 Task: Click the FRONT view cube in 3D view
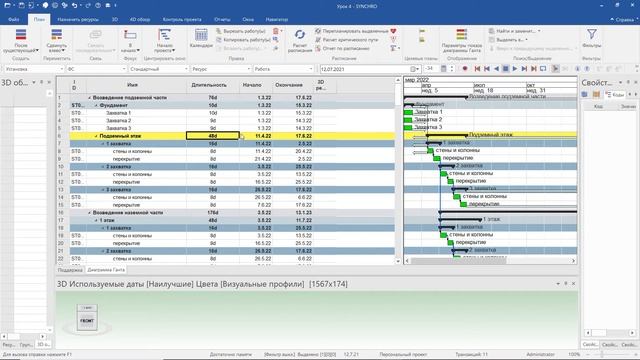(x=87, y=321)
